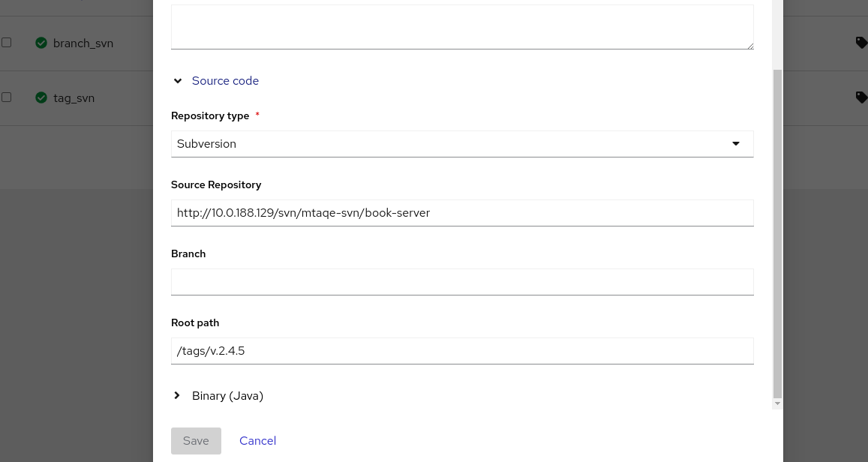
Task: Click the Cancel link
Action: pos(257,441)
